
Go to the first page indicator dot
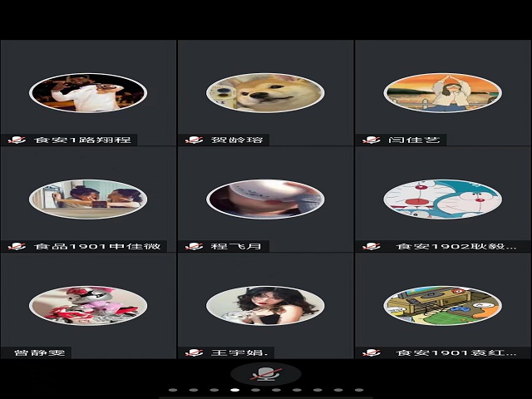pos(172,389)
